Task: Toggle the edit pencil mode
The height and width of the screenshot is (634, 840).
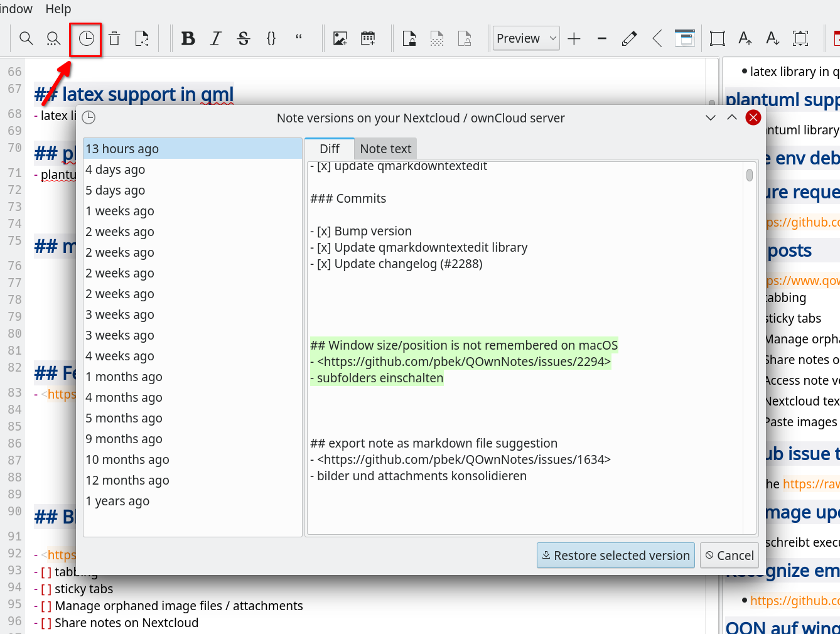Action: (x=629, y=39)
